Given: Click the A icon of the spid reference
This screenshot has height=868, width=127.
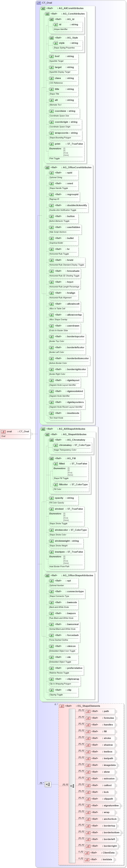Looking at the screenshot, I should click(52, 173).
